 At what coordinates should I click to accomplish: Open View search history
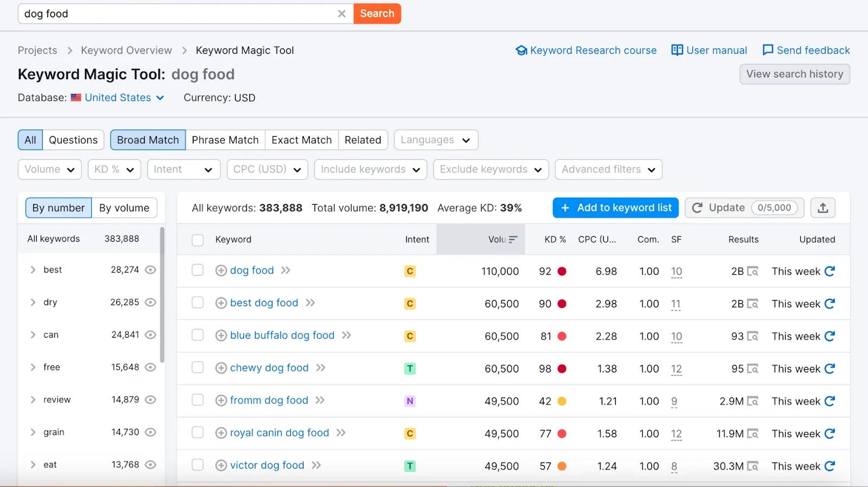[795, 74]
